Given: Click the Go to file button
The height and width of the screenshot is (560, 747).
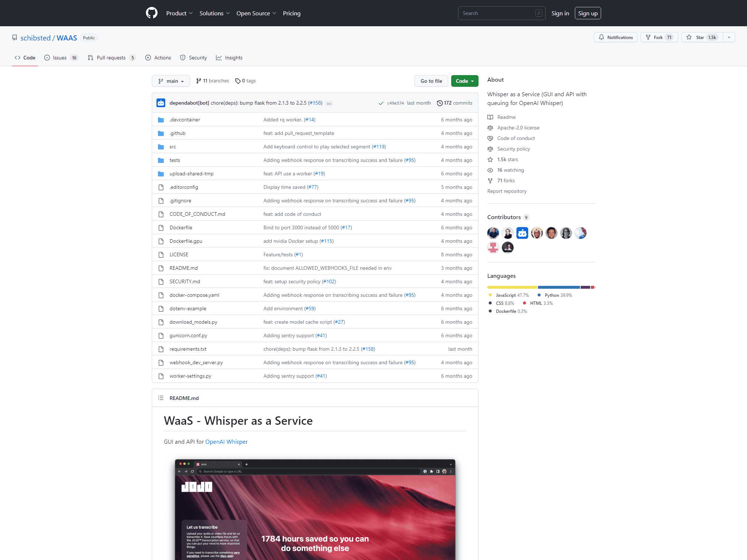Looking at the screenshot, I should tap(431, 81).
